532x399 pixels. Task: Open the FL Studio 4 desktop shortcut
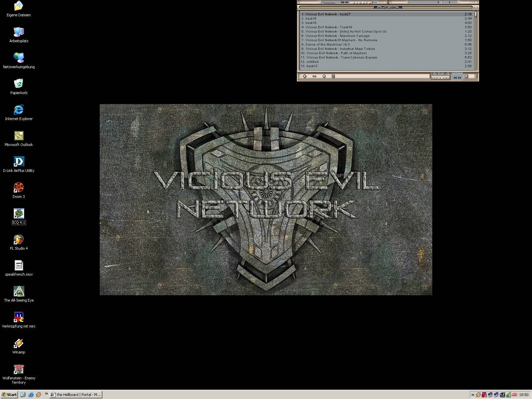(19, 240)
